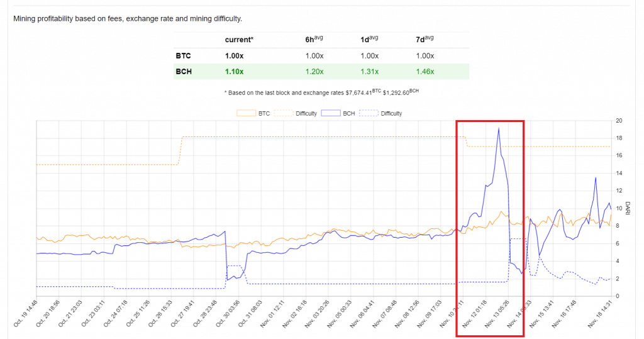
Task: Click the DARI axis title
Action: 628,208
